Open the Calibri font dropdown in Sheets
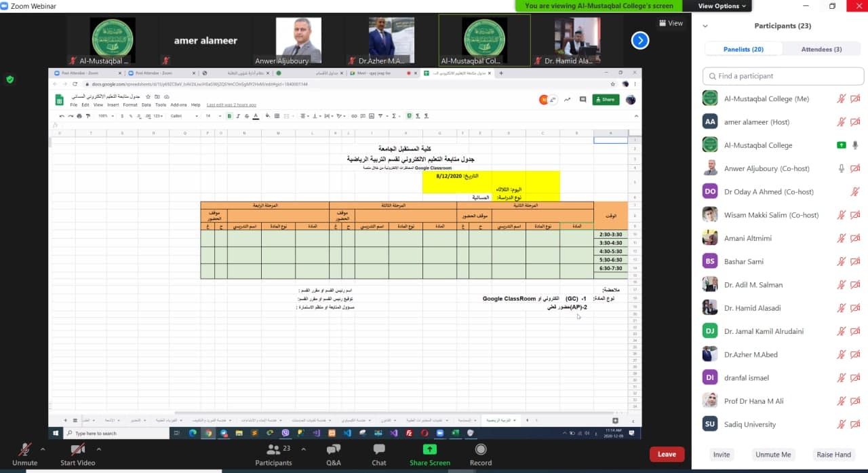The image size is (868, 473). (184, 116)
